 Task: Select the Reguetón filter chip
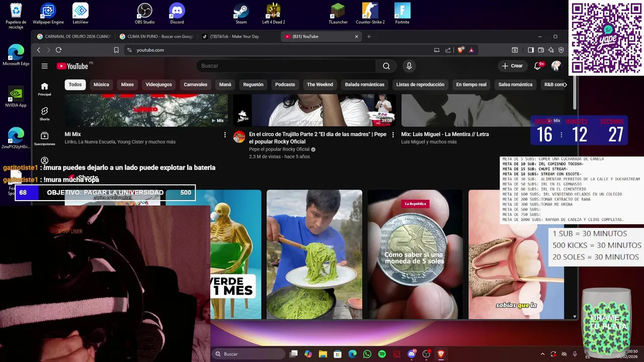[253, 84]
